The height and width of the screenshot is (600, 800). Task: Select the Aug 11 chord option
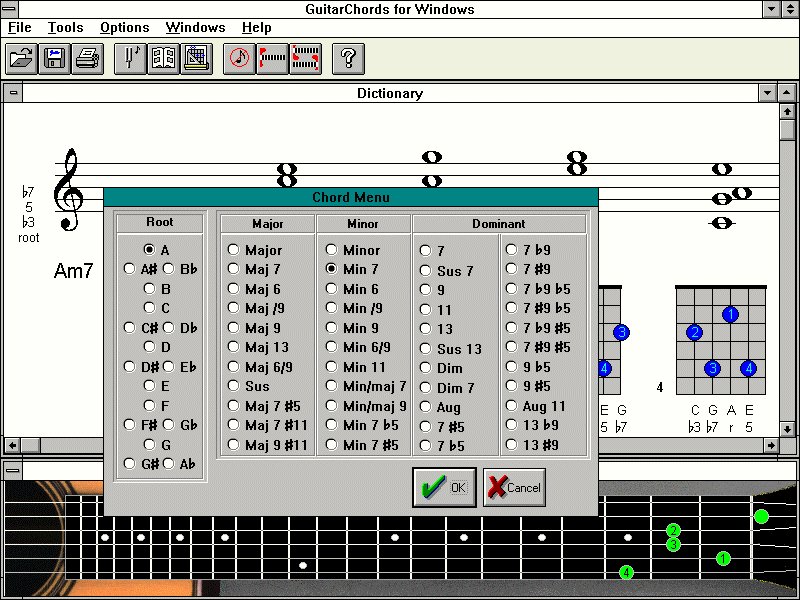point(536,406)
